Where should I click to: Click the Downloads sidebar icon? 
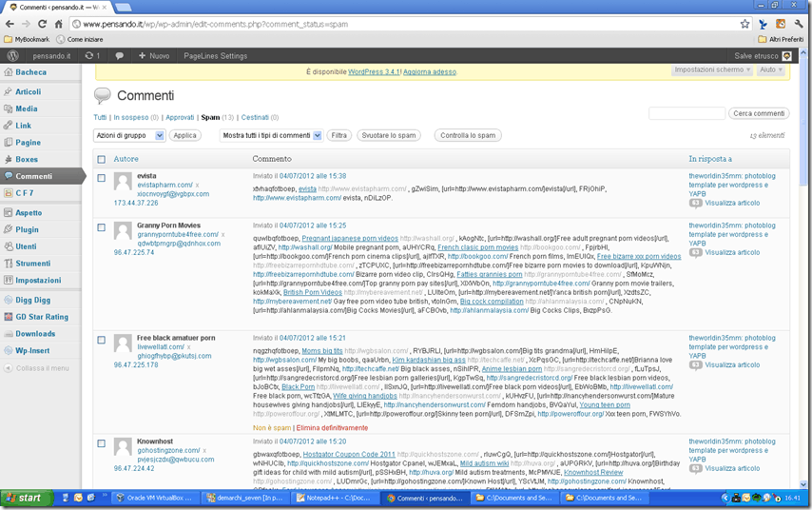9,334
